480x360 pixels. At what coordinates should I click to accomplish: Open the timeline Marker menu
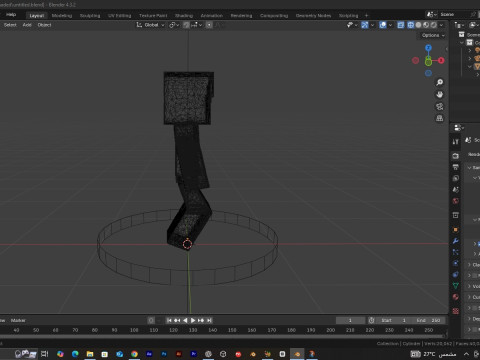click(x=18, y=320)
